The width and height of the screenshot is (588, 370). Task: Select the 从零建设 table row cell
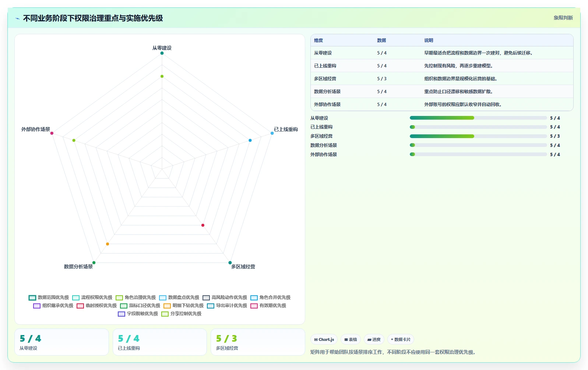[323, 53]
